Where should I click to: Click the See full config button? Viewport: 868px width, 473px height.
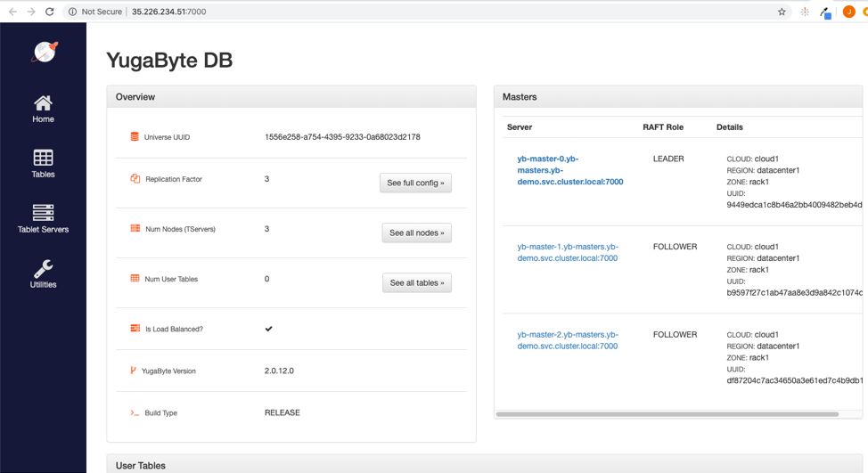click(x=415, y=183)
